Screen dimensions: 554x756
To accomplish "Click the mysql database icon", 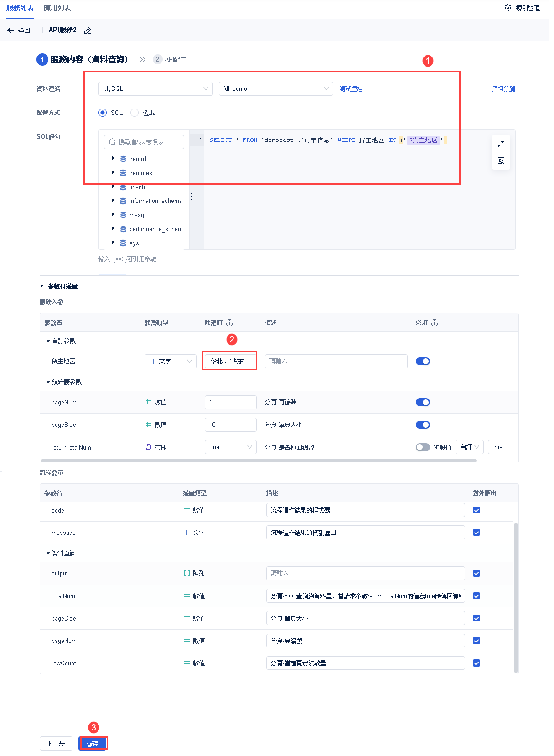I will point(123,215).
